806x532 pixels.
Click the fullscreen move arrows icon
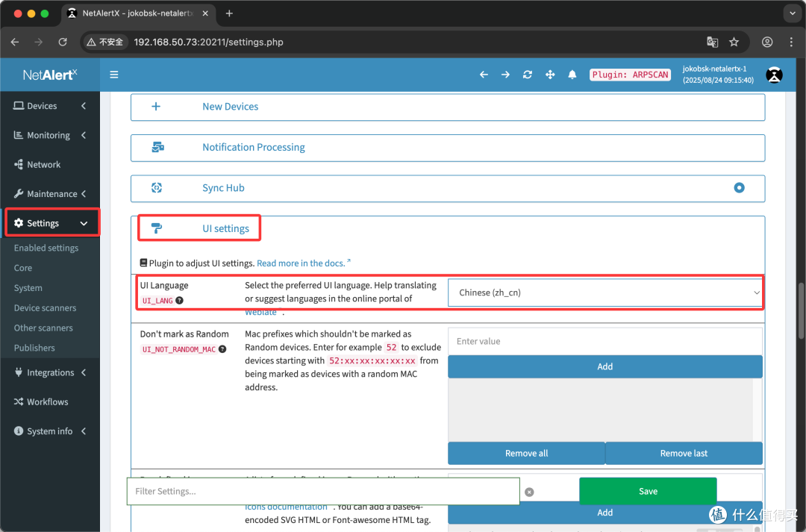pos(550,75)
